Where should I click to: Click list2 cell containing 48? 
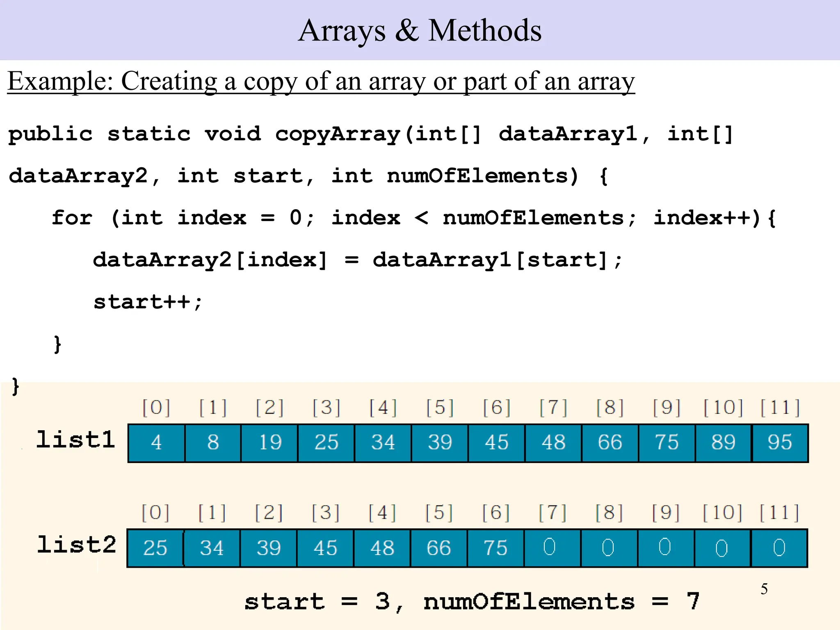pos(382,548)
